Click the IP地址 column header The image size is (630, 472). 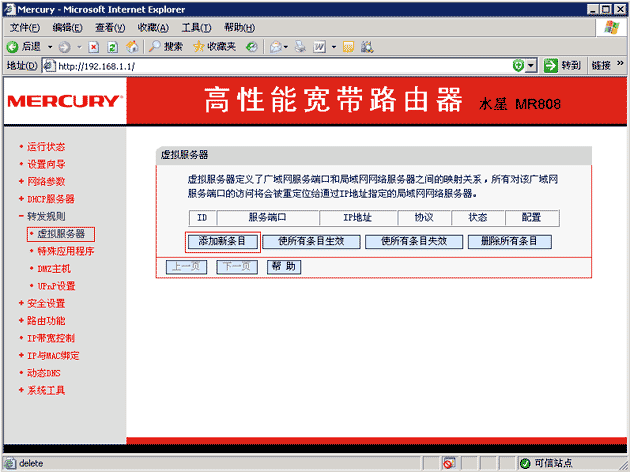[x=358, y=218]
